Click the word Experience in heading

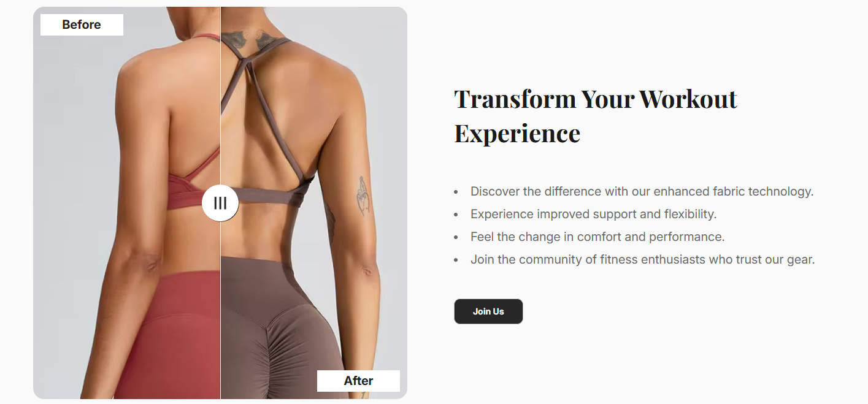coord(517,133)
